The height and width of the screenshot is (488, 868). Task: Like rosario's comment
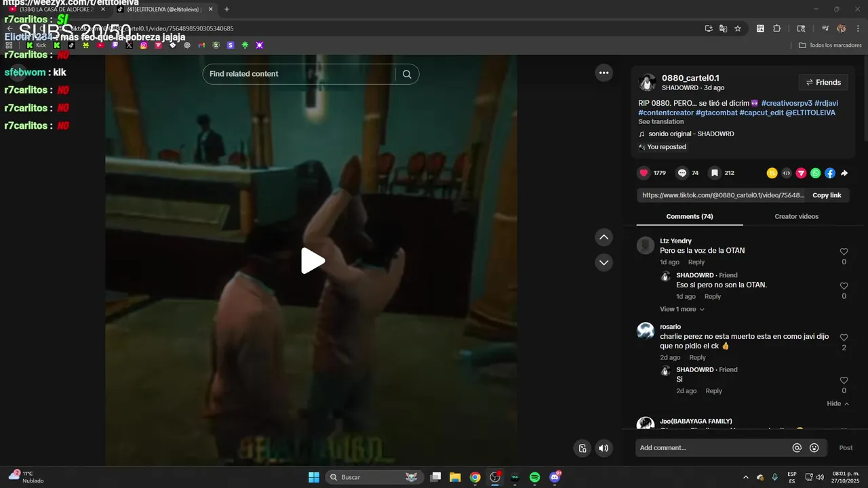(844, 338)
